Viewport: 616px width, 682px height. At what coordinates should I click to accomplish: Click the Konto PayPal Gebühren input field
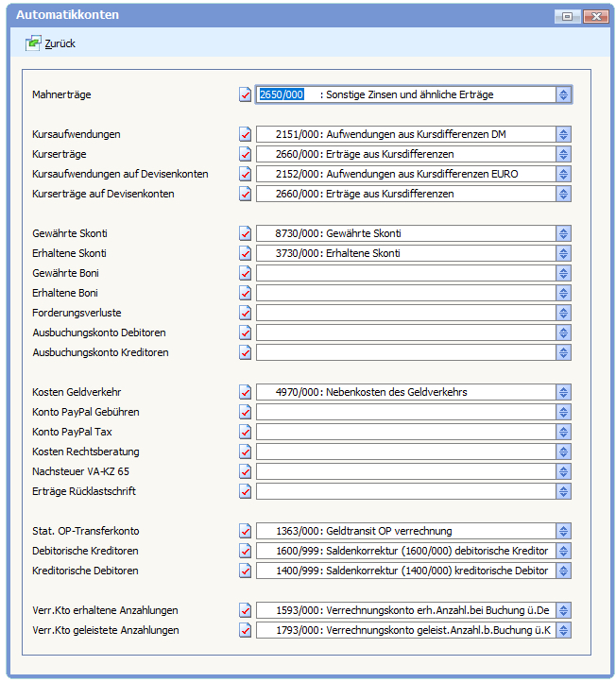(406, 412)
